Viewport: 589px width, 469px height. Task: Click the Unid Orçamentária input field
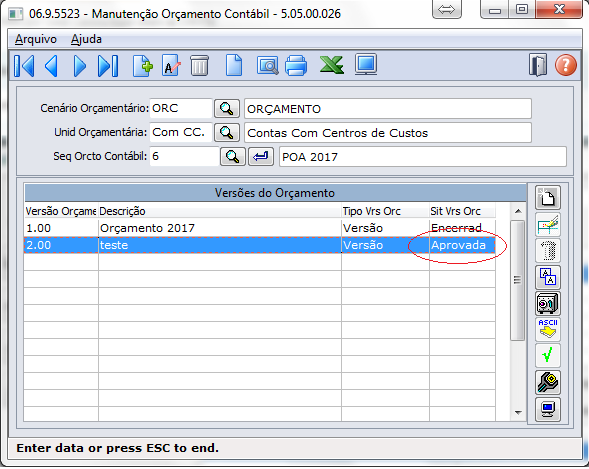tap(181, 133)
